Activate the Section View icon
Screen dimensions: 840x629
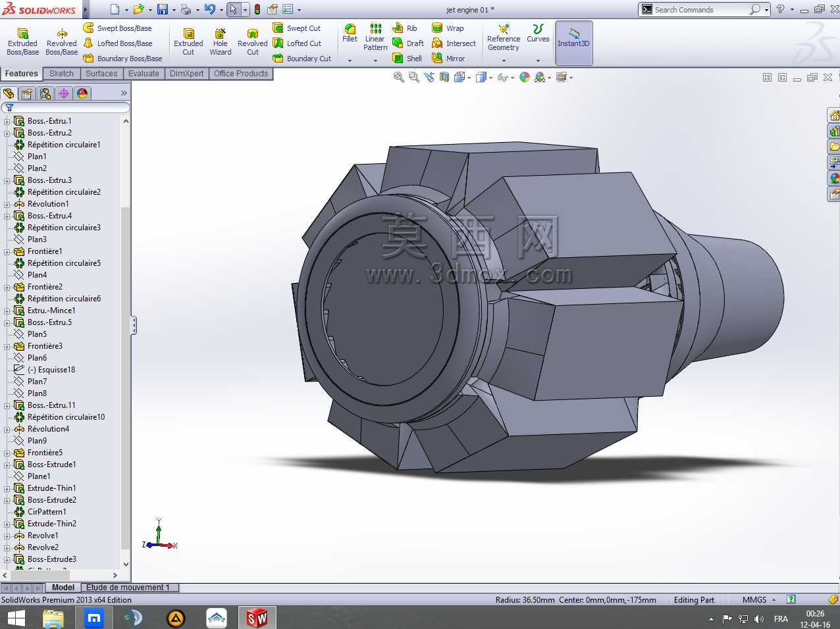click(x=444, y=77)
